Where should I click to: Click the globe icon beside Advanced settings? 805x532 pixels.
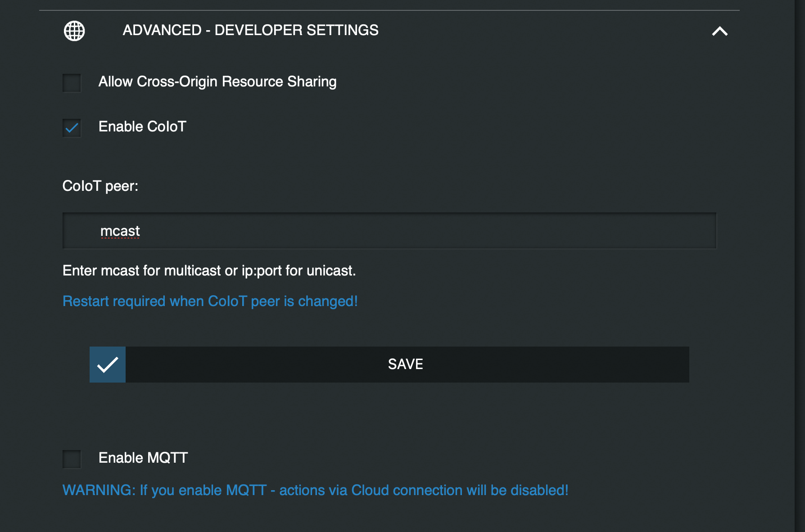(x=74, y=31)
